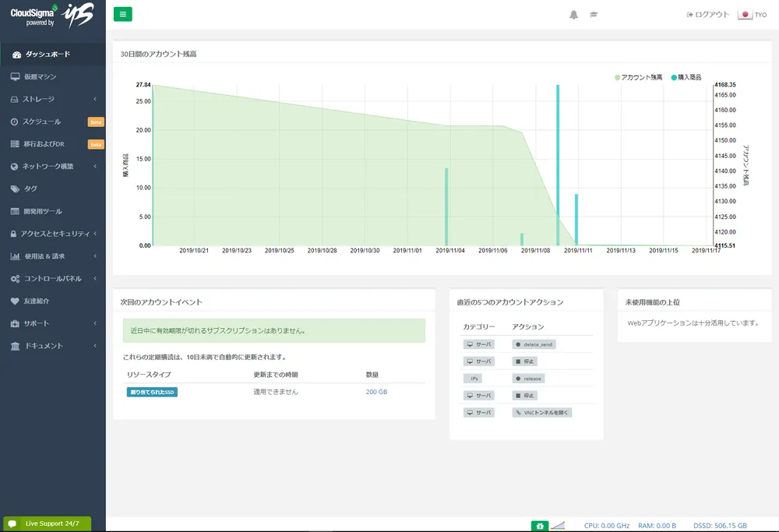Click the VNCトンネルを開く action badge
This screenshot has width=779, height=532.
542,412
